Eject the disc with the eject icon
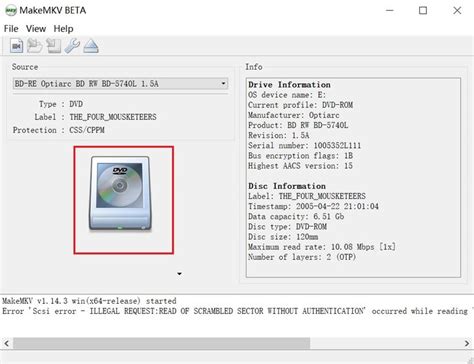This screenshot has height=364, width=474. pyautogui.click(x=91, y=46)
